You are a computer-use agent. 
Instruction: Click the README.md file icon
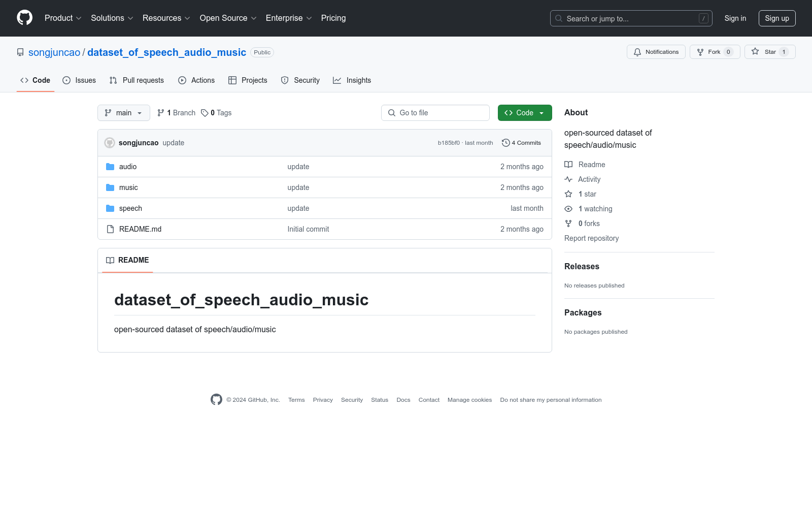click(x=110, y=229)
